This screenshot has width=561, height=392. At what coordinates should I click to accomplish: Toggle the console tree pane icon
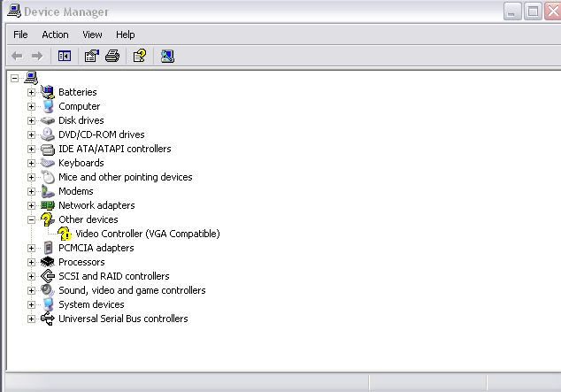[x=65, y=56]
